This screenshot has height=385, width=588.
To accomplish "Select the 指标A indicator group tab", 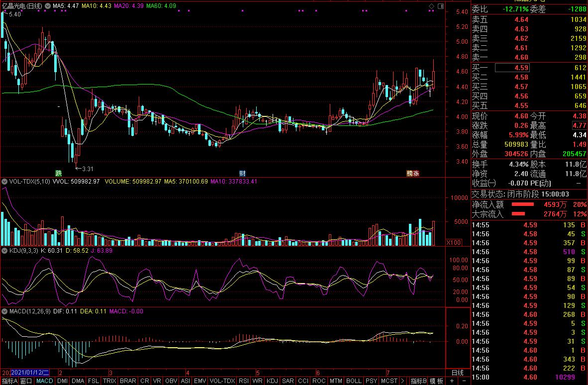I will click(x=9, y=381).
